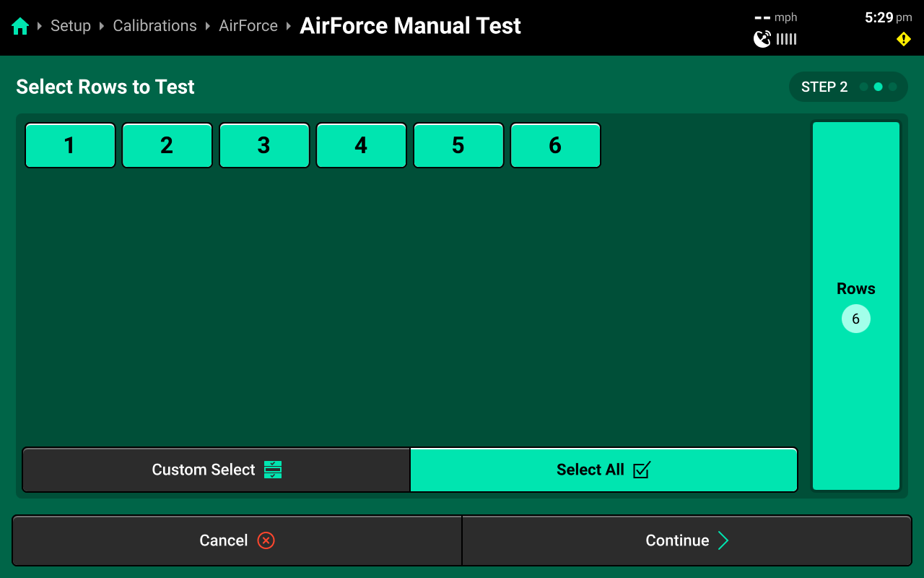The height and width of the screenshot is (578, 924).
Task: Click the Custom Select list icon
Action: (x=273, y=470)
